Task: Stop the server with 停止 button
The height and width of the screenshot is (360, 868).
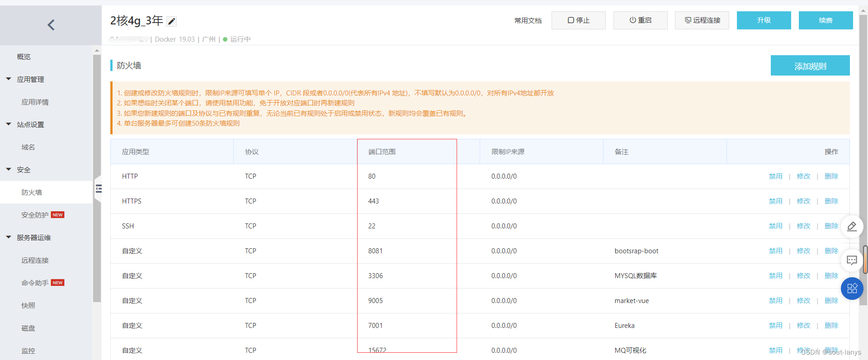Action: click(578, 20)
